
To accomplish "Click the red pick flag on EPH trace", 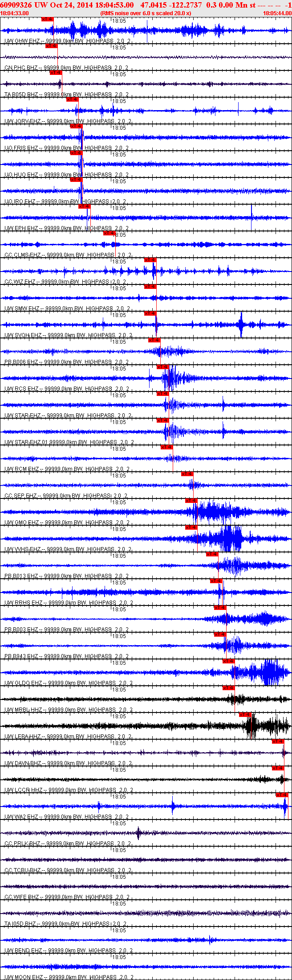I will 85,206.
